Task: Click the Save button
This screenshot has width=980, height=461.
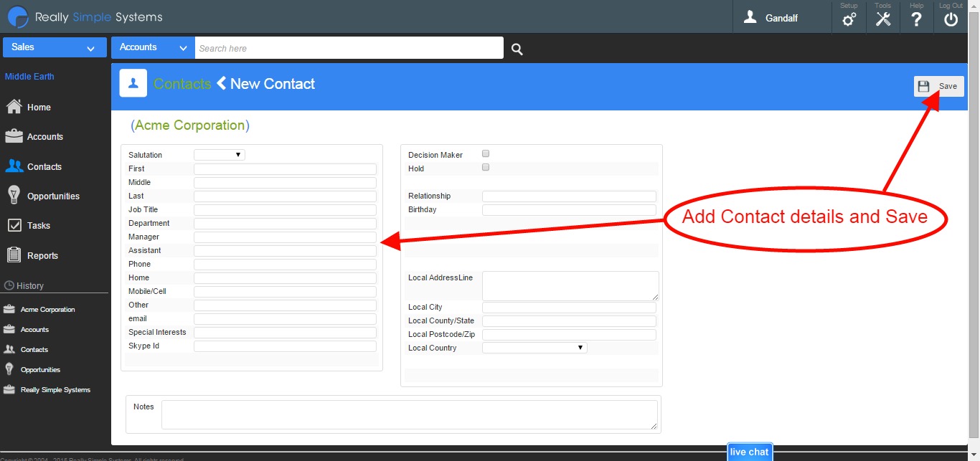Action: [938, 86]
